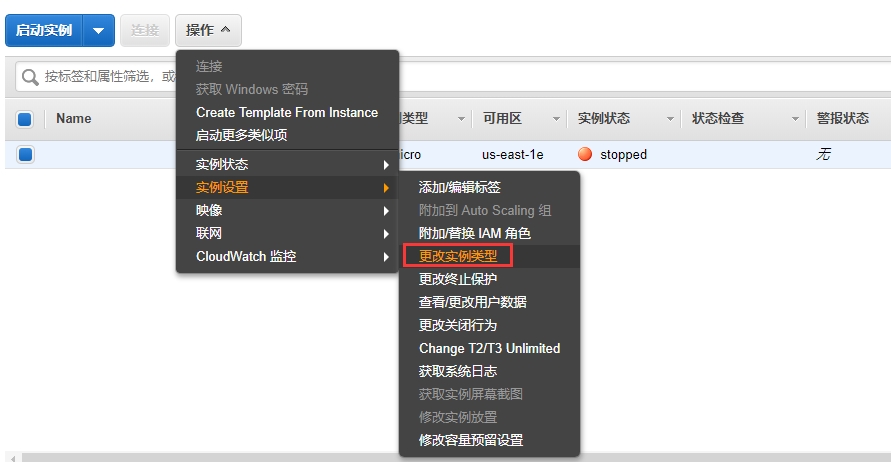Viewport: 891px width, 462px height.
Task: Expand the 映像 submenu
Action: [286, 210]
